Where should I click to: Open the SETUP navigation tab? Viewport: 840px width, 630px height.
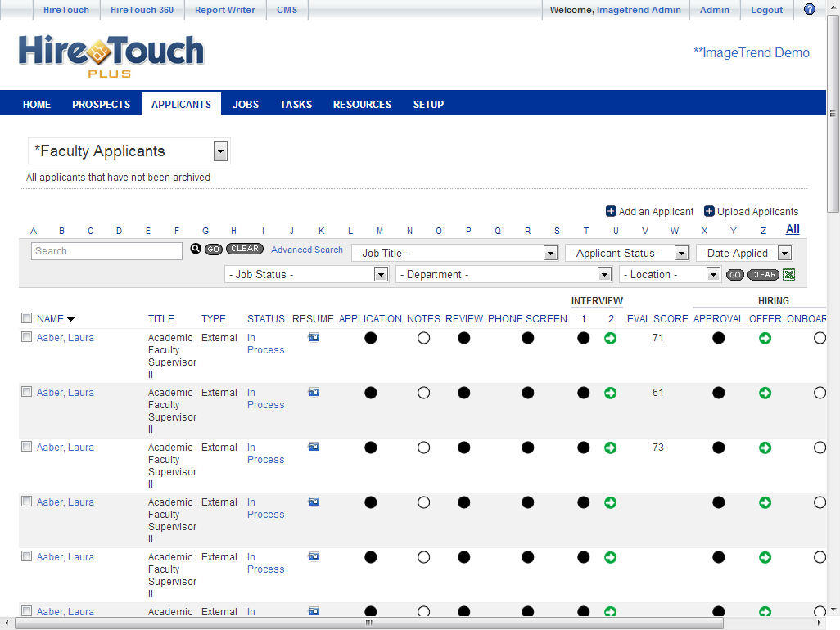pos(427,104)
